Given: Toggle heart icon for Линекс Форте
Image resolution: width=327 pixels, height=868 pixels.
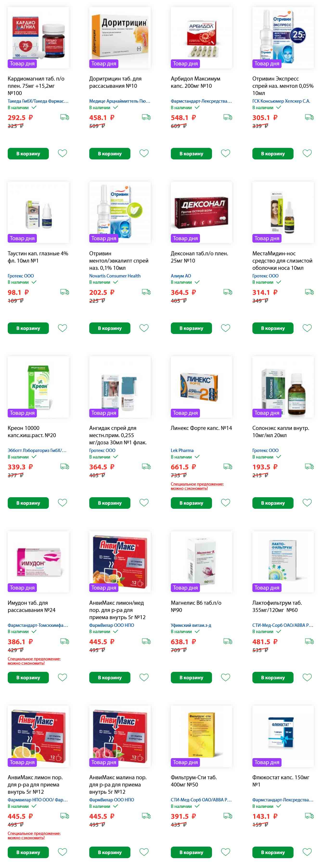Looking at the screenshot, I should (x=225, y=502).
